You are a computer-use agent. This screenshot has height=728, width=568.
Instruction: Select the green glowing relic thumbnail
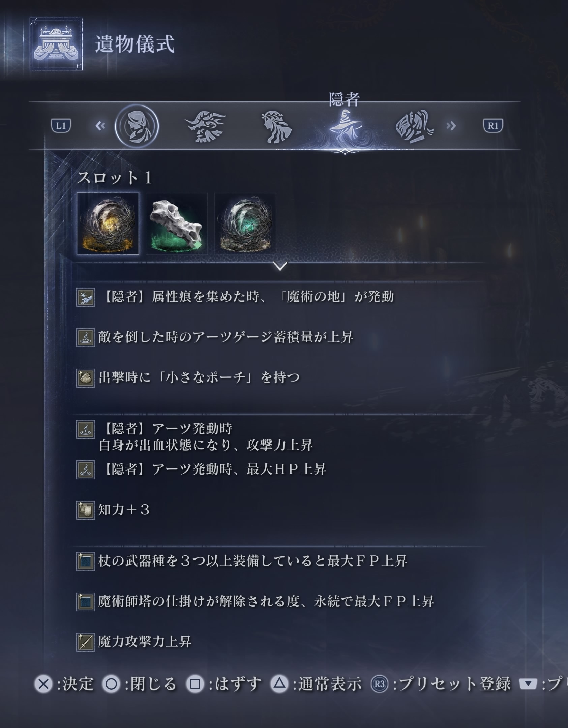click(245, 224)
